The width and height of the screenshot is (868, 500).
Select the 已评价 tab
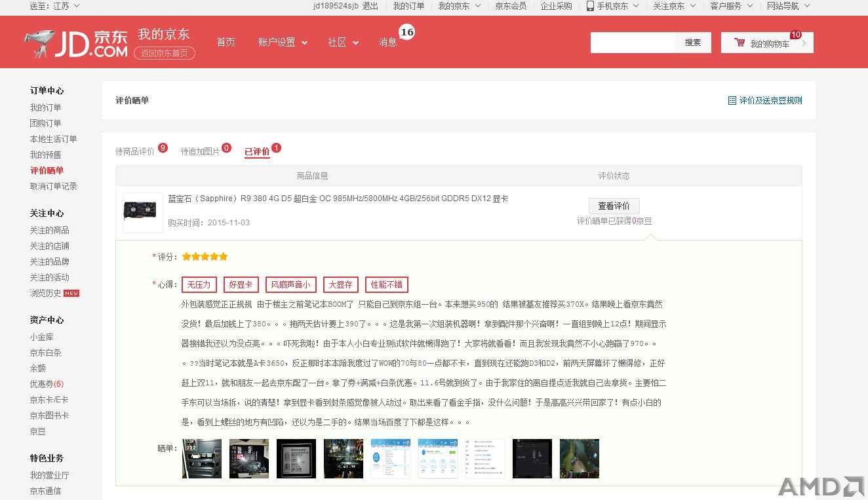click(257, 151)
